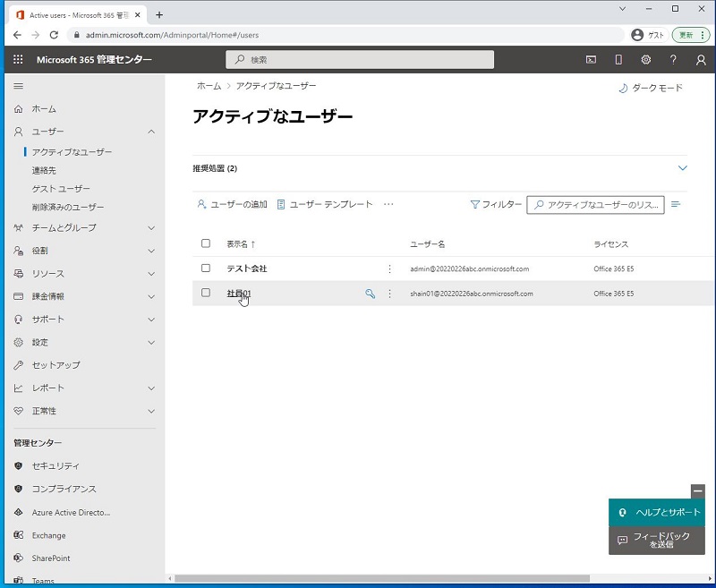The image size is (716, 588).
Task: Open the テスト会社 user details
Action: 247,268
